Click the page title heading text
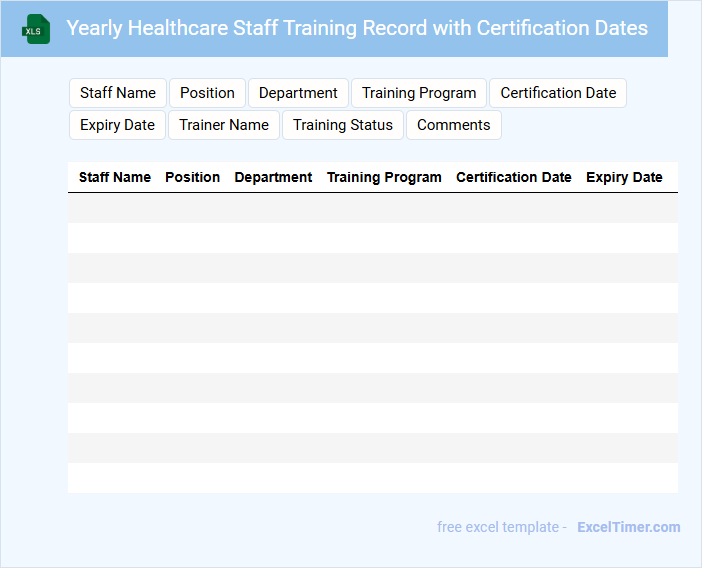Viewport: 702px width, 568px height. pyautogui.click(x=357, y=28)
